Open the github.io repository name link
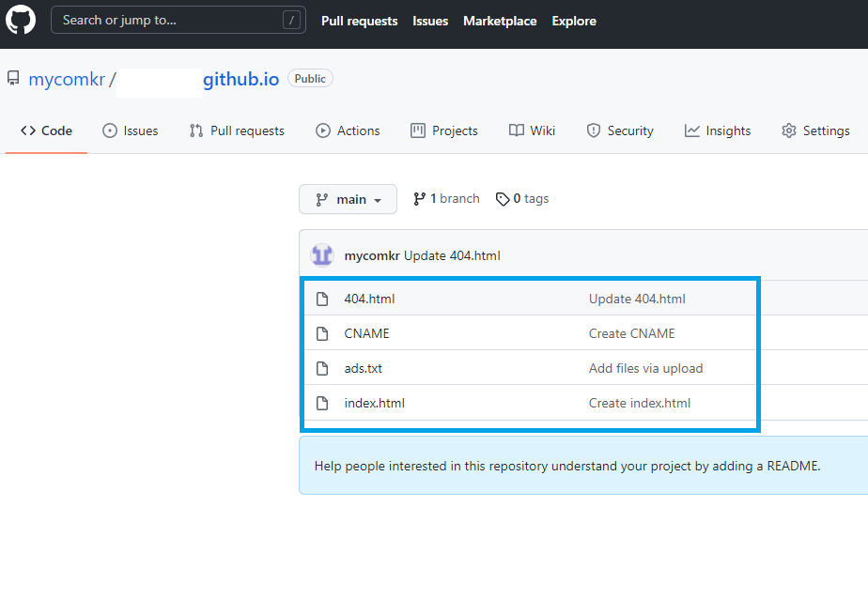Viewport: 868px width, 599px height. tap(240, 79)
